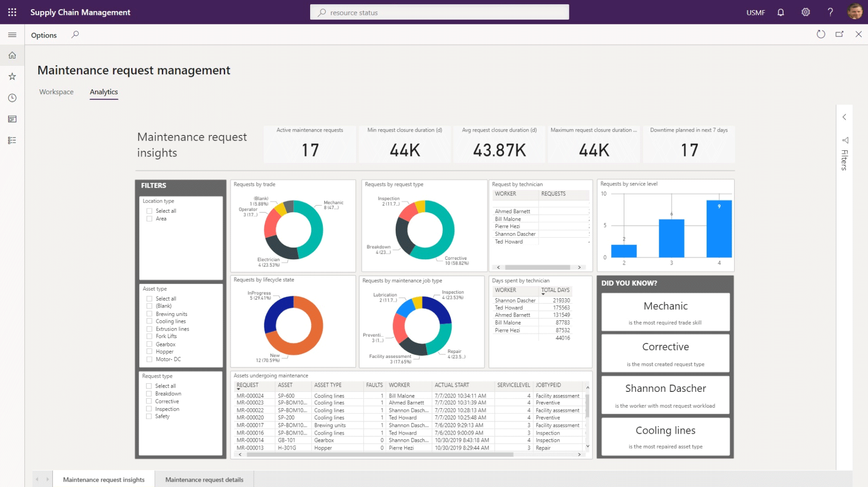868x487 pixels.
Task: Switch to the Workspace tab
Action: pyautogui.click(x=56, y=92)
